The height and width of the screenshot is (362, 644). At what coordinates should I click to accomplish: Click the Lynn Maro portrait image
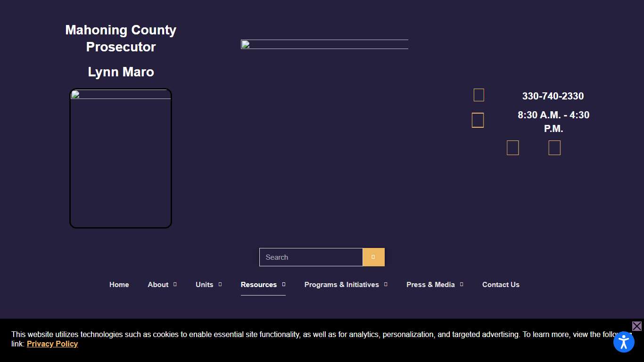pos(121,158)
